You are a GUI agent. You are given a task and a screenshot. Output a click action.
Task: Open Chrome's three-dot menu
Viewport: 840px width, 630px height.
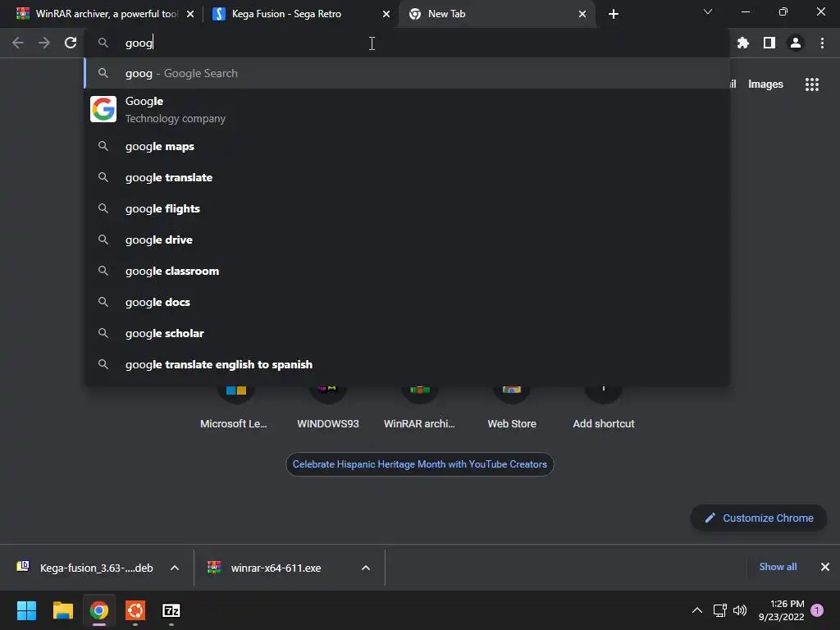822,43
